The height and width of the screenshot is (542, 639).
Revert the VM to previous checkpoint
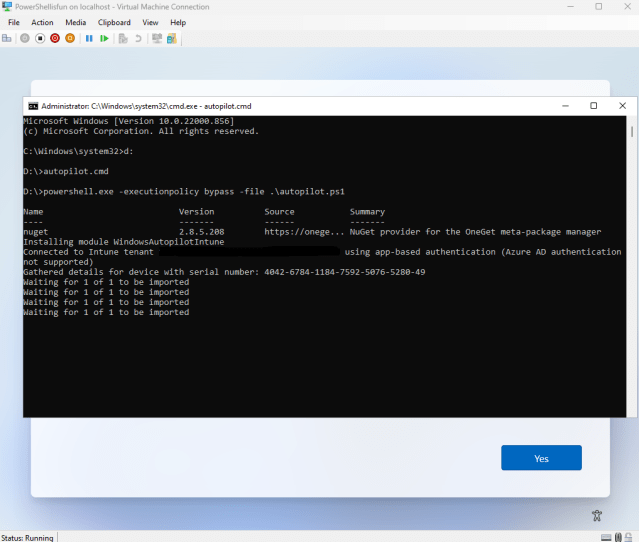(138, 39)
